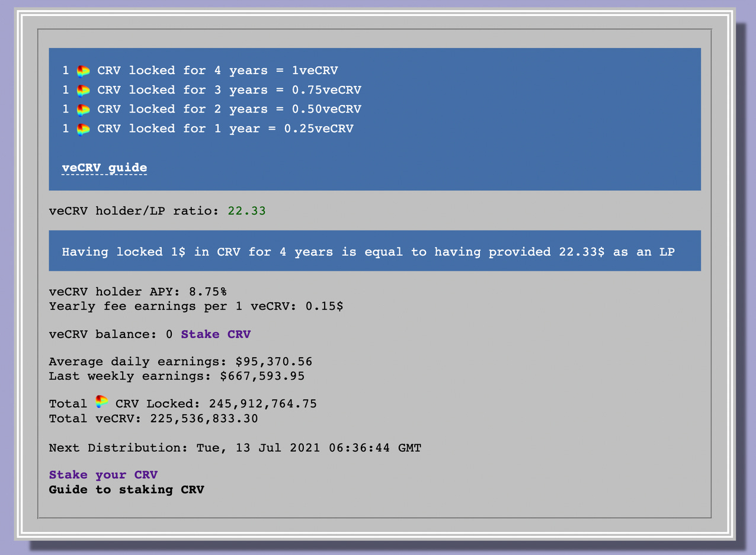Click Average daily earnings $95,370.56
The width and height of the screenshot is (756, 555).
tap(274, 361)
